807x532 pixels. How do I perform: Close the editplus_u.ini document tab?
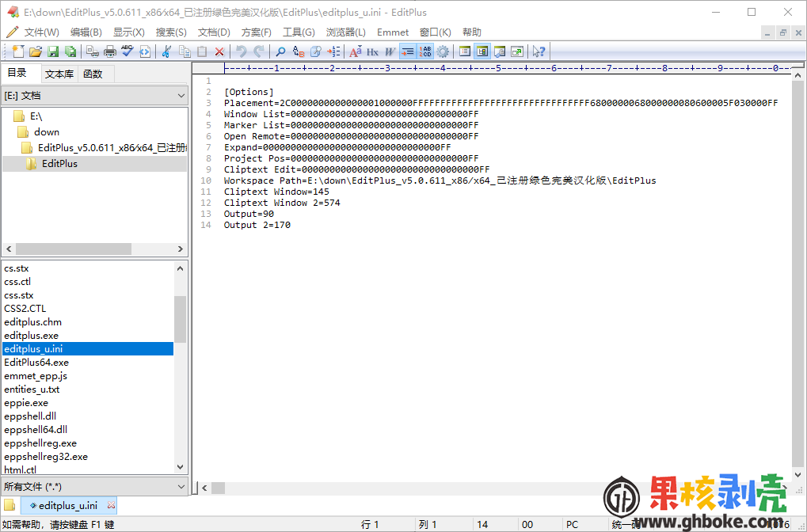111,505
